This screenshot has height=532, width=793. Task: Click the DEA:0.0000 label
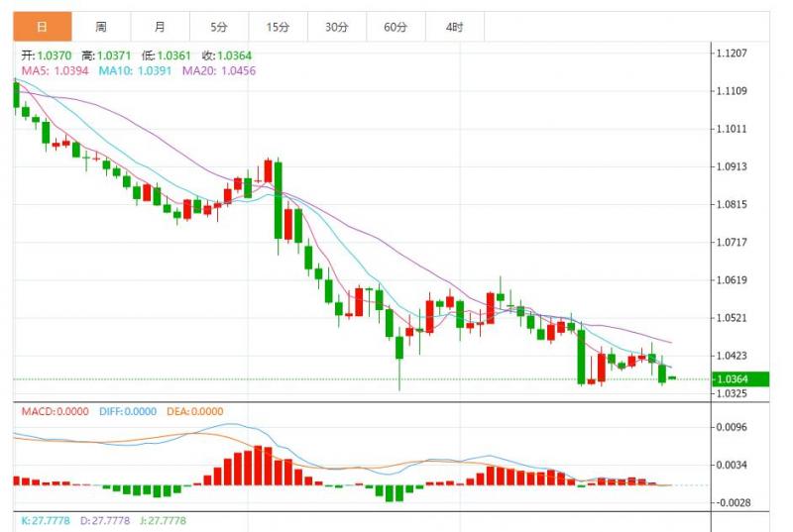[x=195, y=411]
